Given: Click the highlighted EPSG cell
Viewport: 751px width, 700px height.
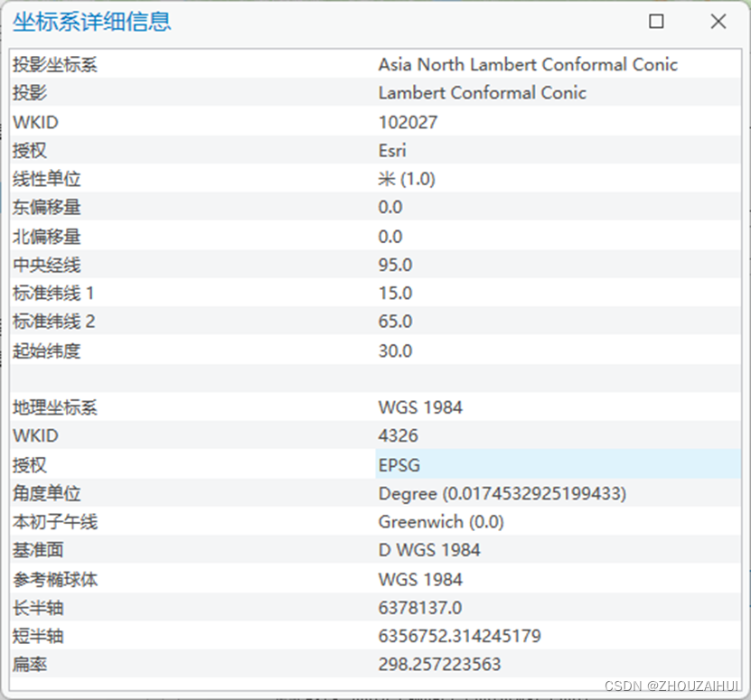Looking at the screenshot, I should coord(399,465).
